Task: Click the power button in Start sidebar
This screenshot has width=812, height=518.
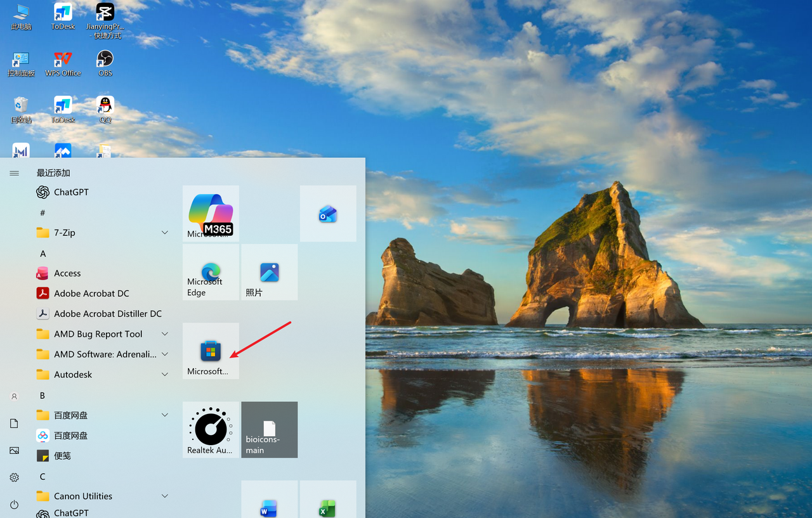Action: pyautogui.click(x=14, y=505)
